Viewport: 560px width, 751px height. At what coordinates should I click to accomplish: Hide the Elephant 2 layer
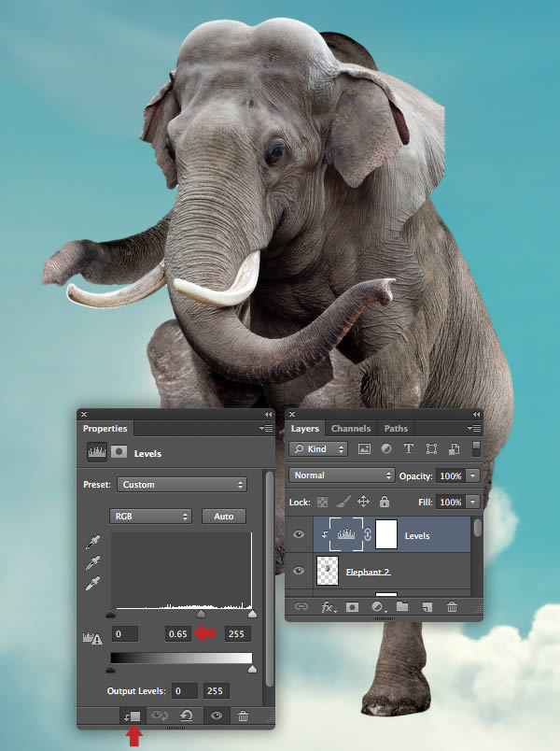point(299,571)
